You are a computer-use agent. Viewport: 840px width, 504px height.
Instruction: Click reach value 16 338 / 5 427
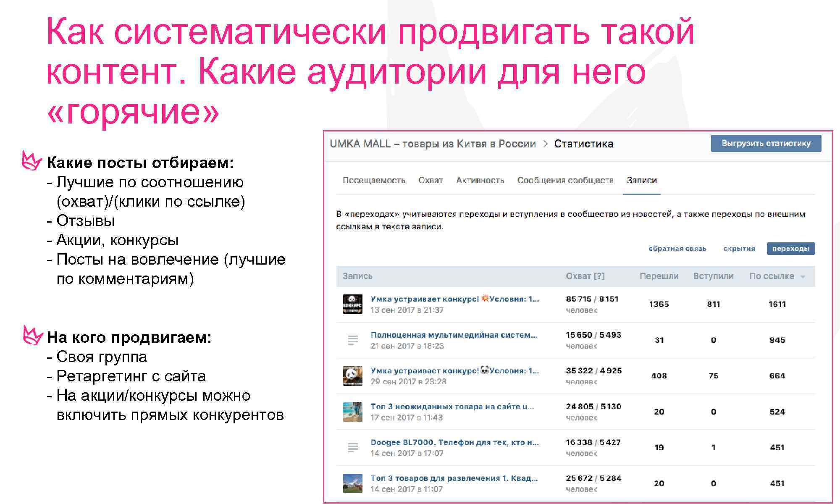pos(593,443)
